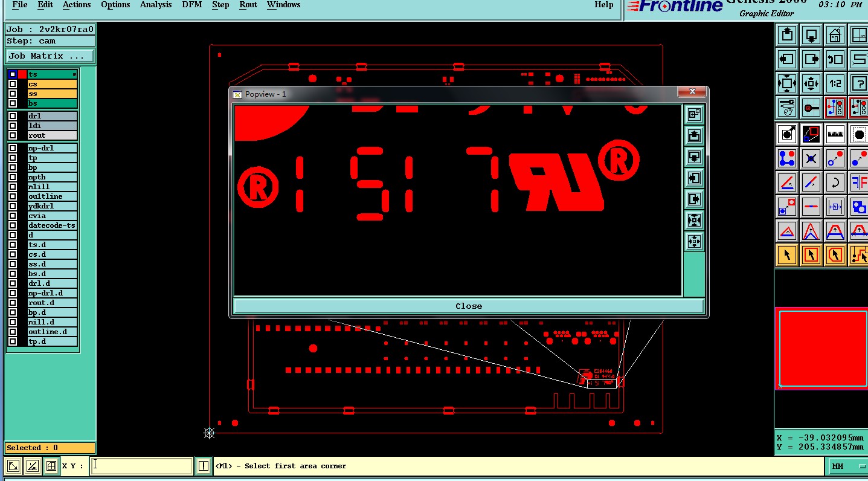Pan view right in main toolbar
This screenshot has height=481, width=868.
click(x=811, y=59)
